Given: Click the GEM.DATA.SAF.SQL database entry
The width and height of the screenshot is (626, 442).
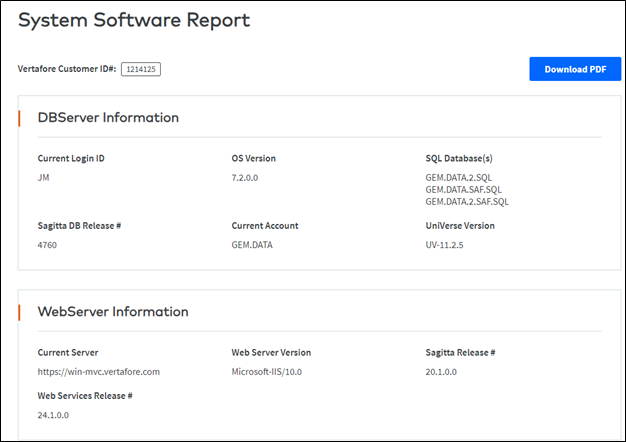Looking at the screenshot, I should pos(464,190).
